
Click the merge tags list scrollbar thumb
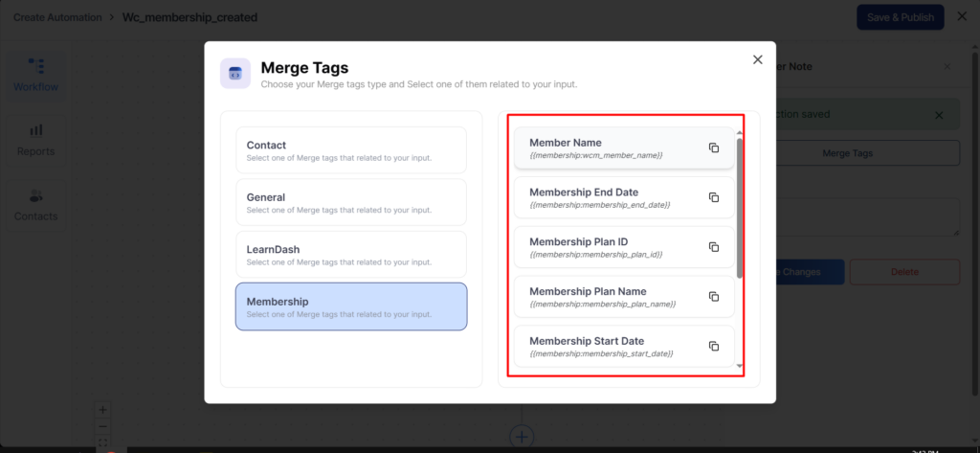tap(739, 206)
